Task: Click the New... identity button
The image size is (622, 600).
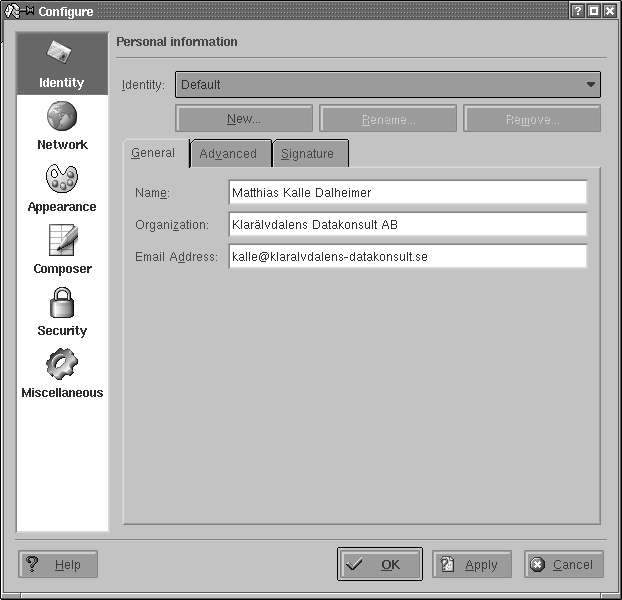Action: [x=244, y=118]
